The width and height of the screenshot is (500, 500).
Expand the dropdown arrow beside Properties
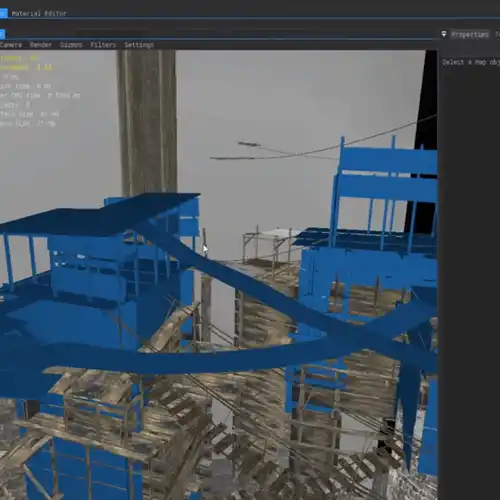point(444,34)
